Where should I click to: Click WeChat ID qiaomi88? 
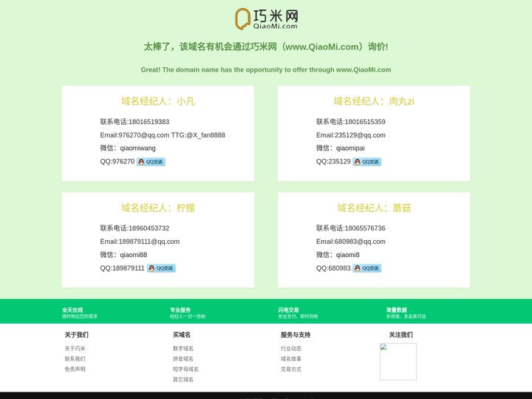click(134, 255)
